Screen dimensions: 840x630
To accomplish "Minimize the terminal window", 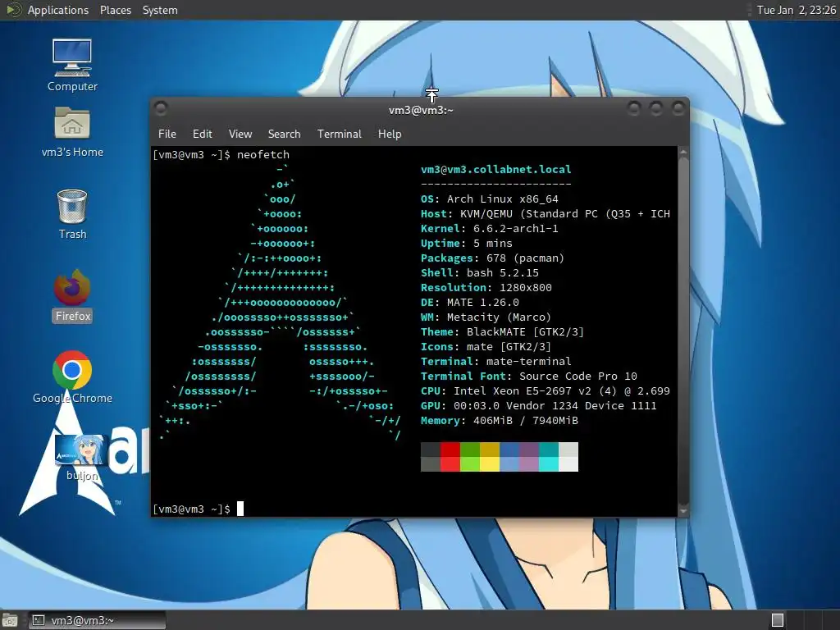I will [634, 109].
